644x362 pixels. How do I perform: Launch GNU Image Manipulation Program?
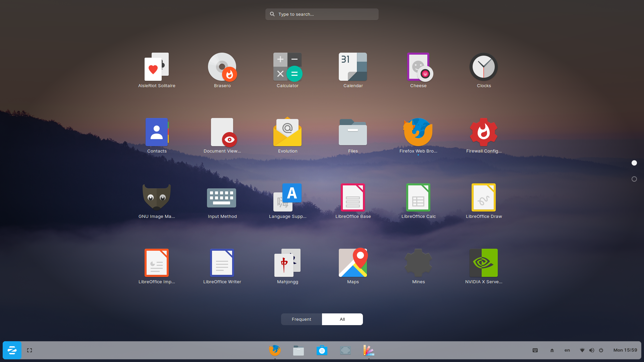click(x=157, y=201)
